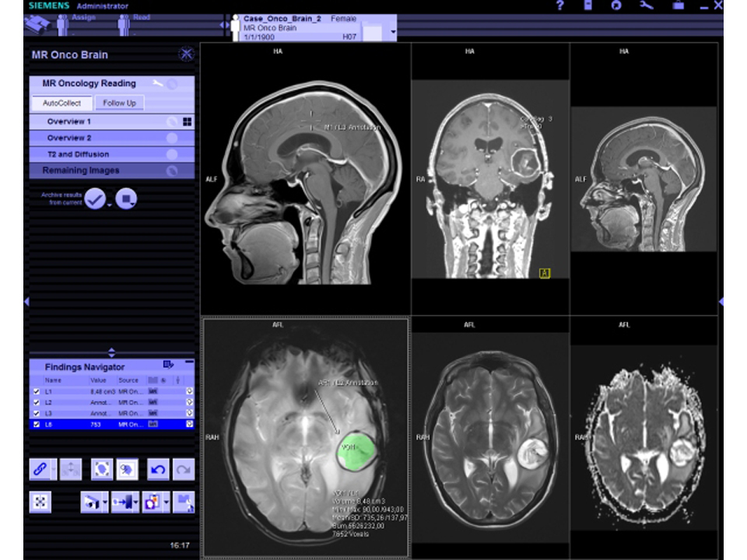The height and width of the screenshot is (560, 747).
Task: Collapse the Findings Navigator with minus button
Action: 189,362
